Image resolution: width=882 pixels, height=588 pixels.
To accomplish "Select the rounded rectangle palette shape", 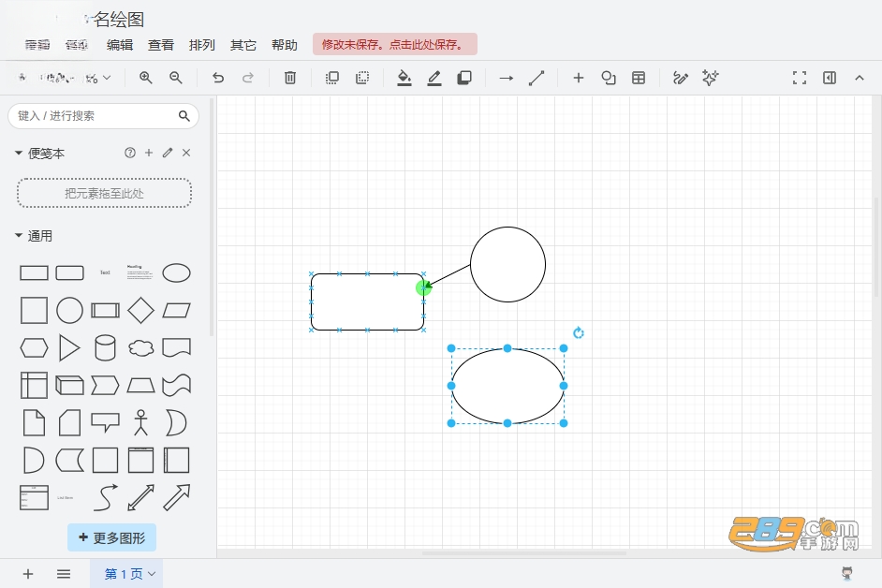I will tap(69, 272).
